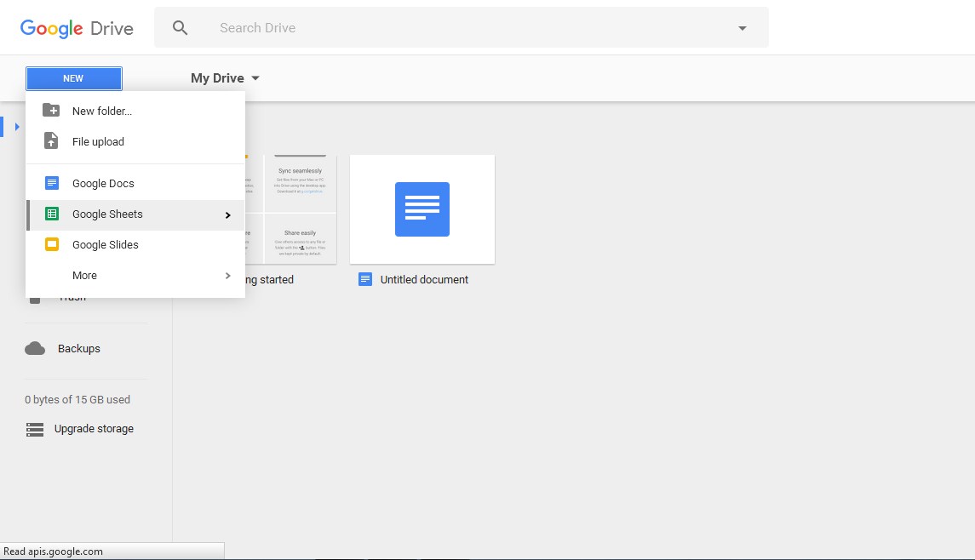
Task: Select Google Sheets menu entry
Action: tap(135, 214)
